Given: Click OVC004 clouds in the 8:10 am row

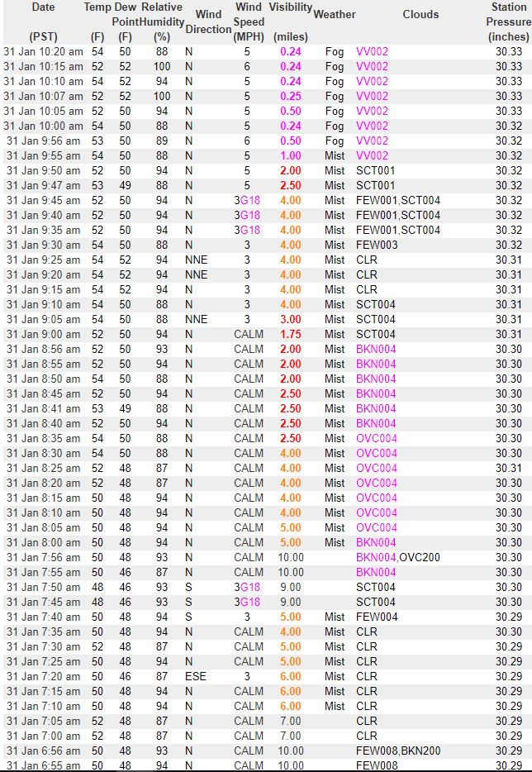Looking at the screenshot, I should tap(377, 512).
